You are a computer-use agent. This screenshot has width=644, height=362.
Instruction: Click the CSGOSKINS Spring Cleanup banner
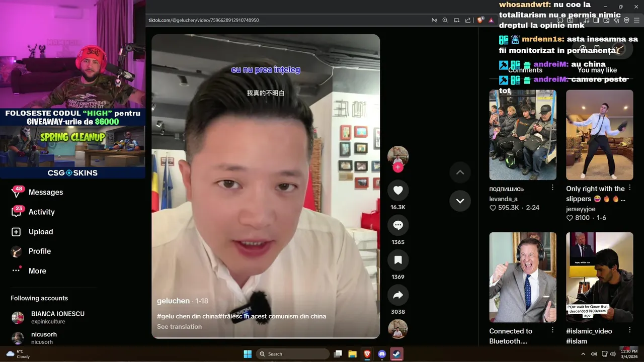pos(72,152)
